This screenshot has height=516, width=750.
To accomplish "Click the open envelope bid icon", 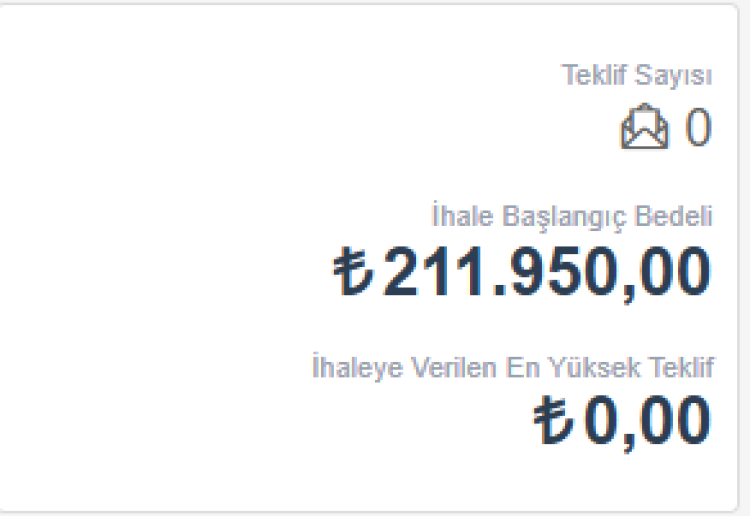I will 644,128.
